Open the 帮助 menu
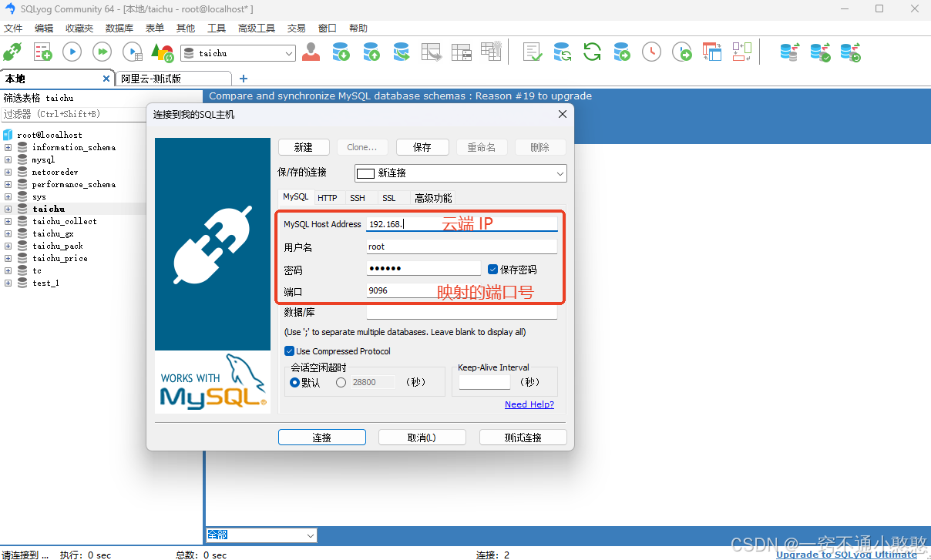The height and width of the screenshot is (560, 931). click(358, 28)
